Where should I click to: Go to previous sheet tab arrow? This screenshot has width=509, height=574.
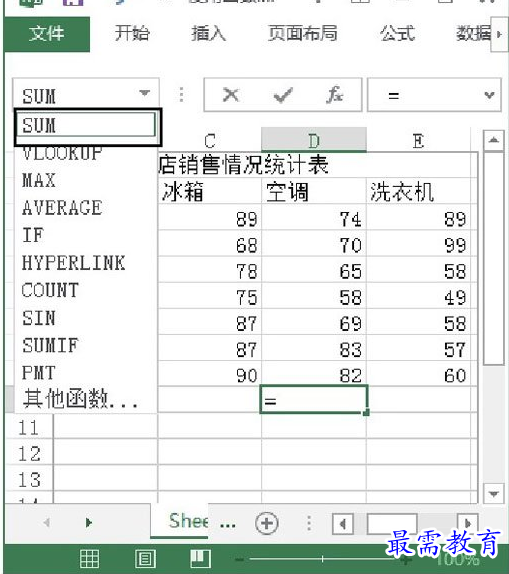(47, 523)
